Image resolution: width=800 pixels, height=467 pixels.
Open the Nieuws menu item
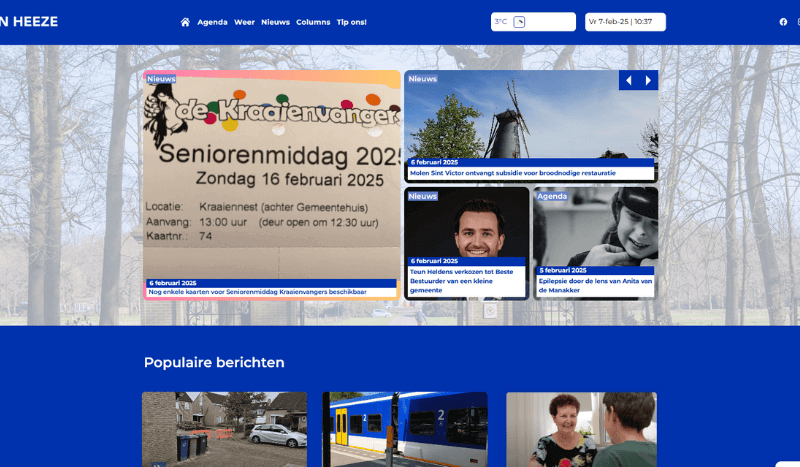pyautogui.click(x=276, y=22)
